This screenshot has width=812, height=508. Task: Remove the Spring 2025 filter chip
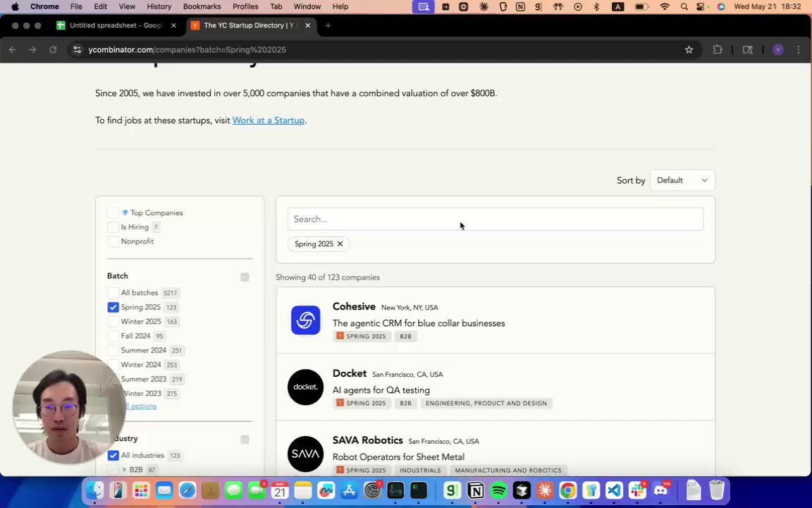click(x=340, y=243)
